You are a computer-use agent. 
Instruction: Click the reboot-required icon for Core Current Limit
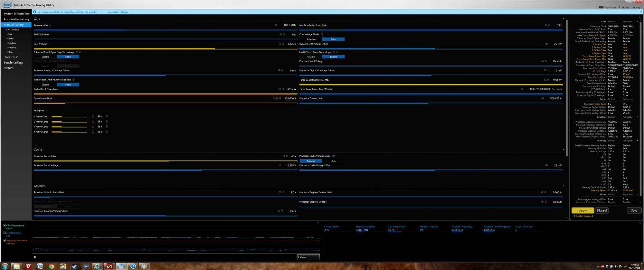click(277, 99)
